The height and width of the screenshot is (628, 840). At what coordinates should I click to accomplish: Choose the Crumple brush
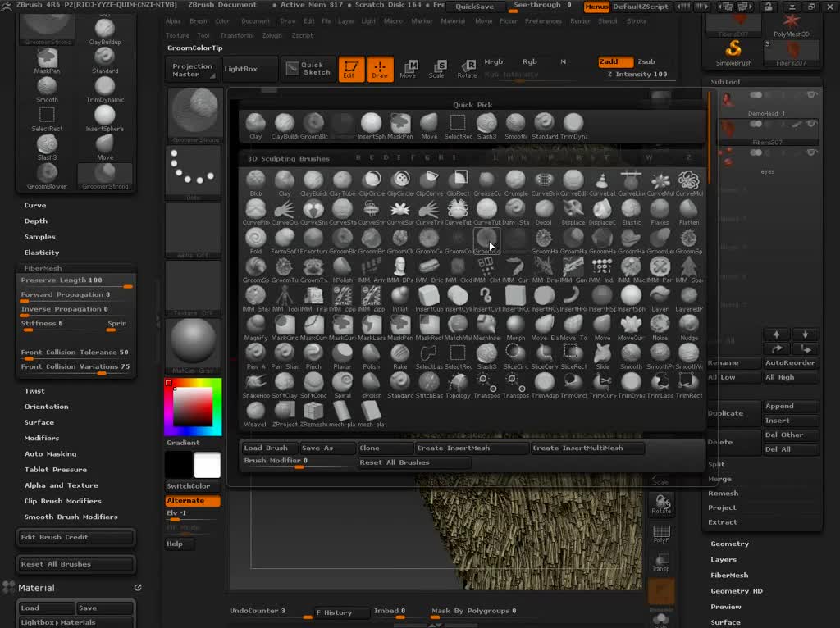[x=515, y=183]
